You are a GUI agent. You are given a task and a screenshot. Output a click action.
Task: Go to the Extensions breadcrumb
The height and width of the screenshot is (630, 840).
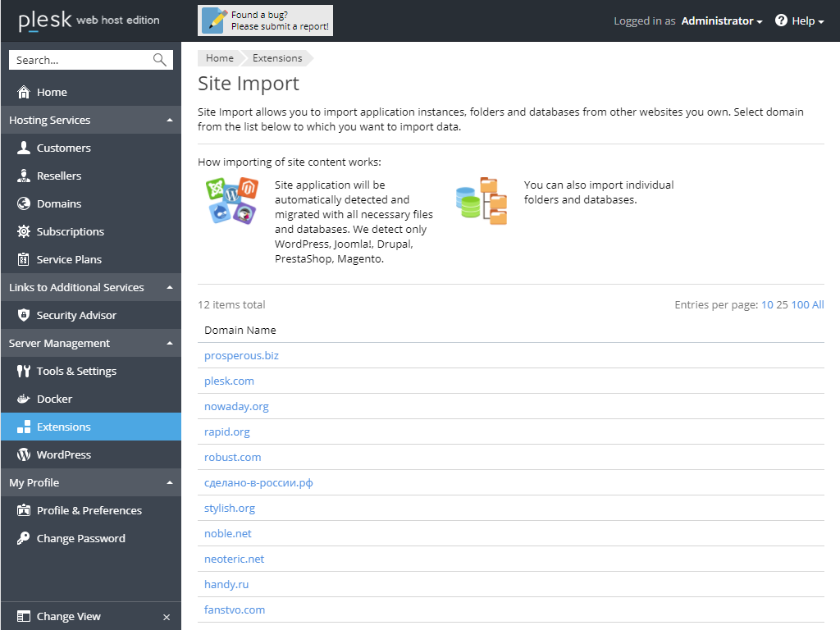pos(277,58)
